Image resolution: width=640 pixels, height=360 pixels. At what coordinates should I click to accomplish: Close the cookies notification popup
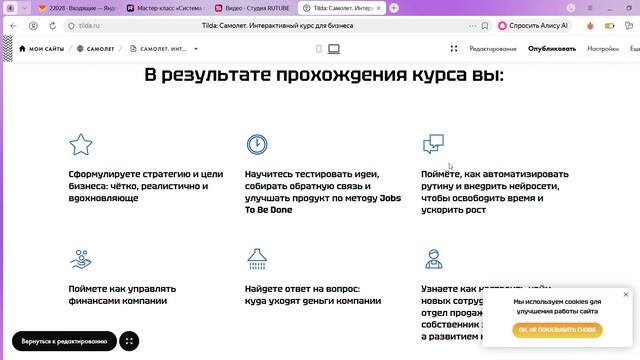click(x=626, y=295)
